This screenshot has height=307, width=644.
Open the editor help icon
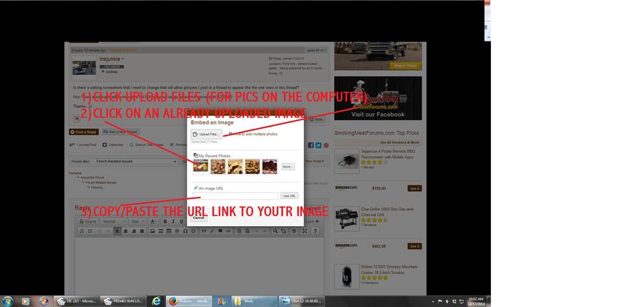tap(316, 231)
